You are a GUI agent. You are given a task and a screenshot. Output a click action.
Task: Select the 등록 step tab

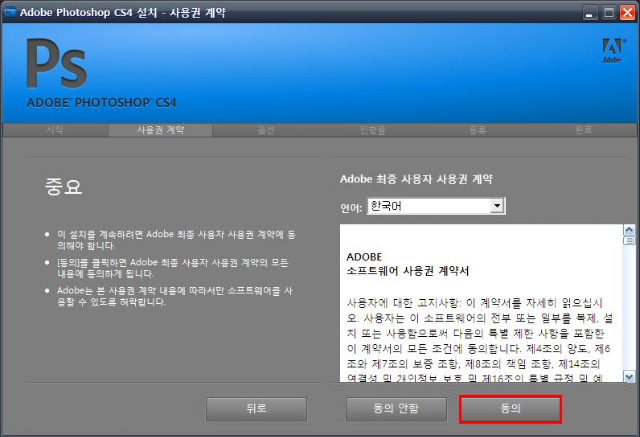[478, 130]
